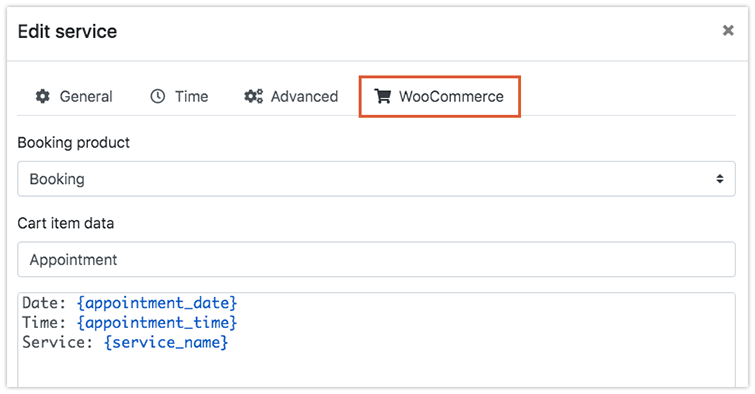
Task: Click the Booking value in the dropdown
Action: click(57, 179)
